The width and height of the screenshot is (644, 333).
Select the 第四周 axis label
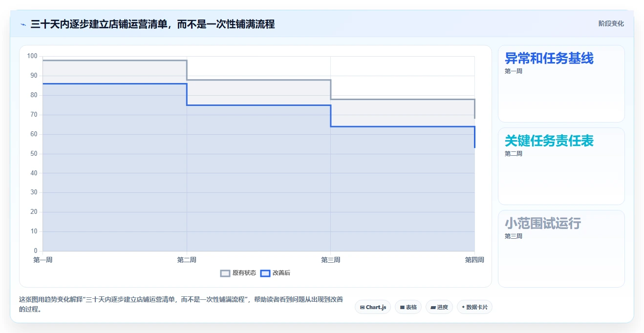coord(474,260)
